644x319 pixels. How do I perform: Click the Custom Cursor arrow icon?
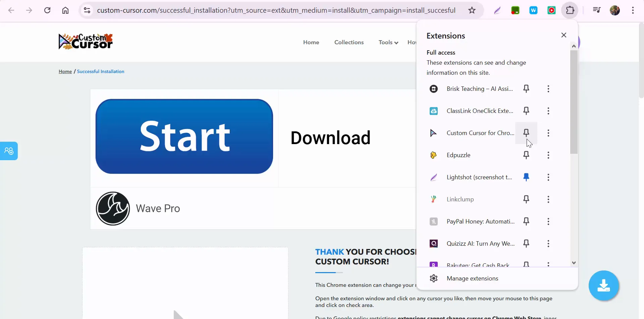tap(434, 133)
